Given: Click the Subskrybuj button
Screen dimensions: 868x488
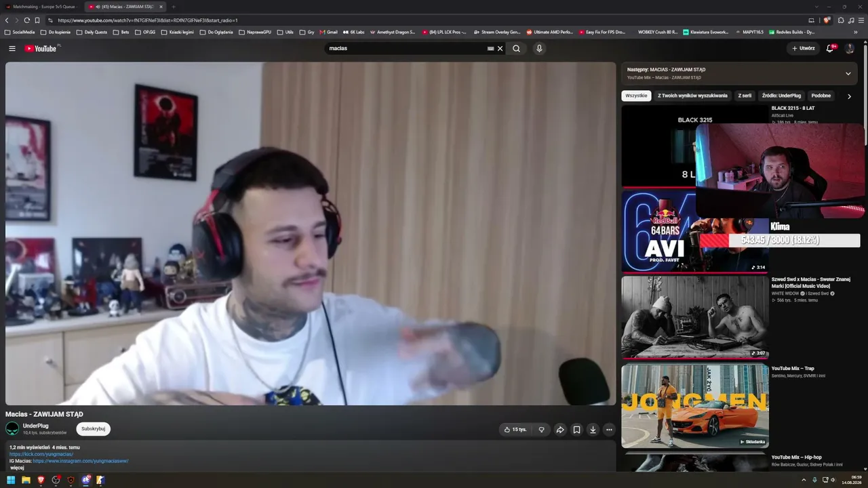Looking at the screenshot, I should (93, 429).
